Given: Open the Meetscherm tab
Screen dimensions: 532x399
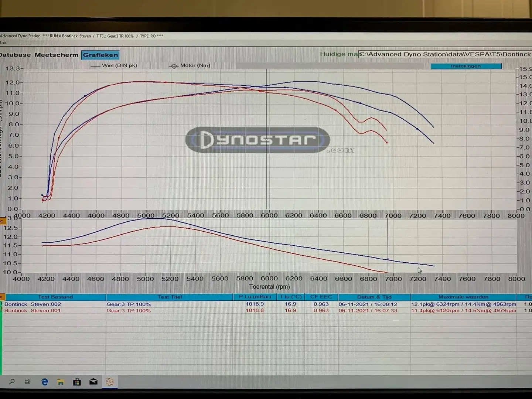Looking at the screenshot, I should point(56,55).
